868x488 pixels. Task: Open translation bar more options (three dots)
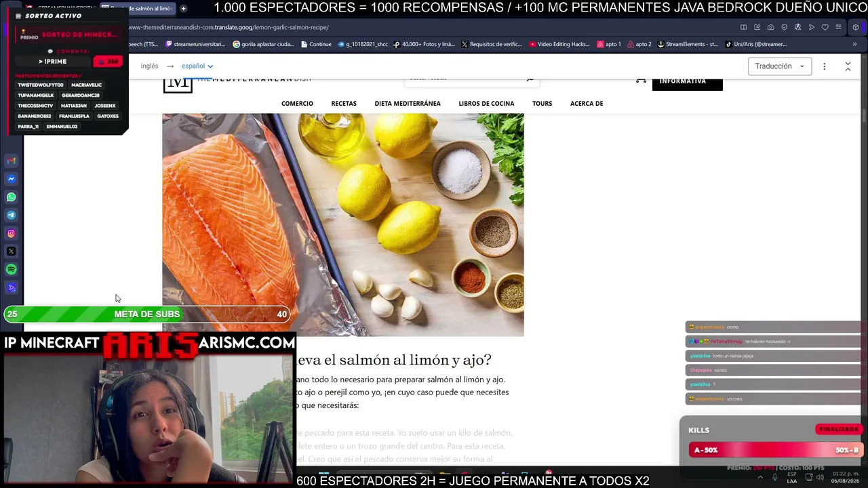[825, 66]
